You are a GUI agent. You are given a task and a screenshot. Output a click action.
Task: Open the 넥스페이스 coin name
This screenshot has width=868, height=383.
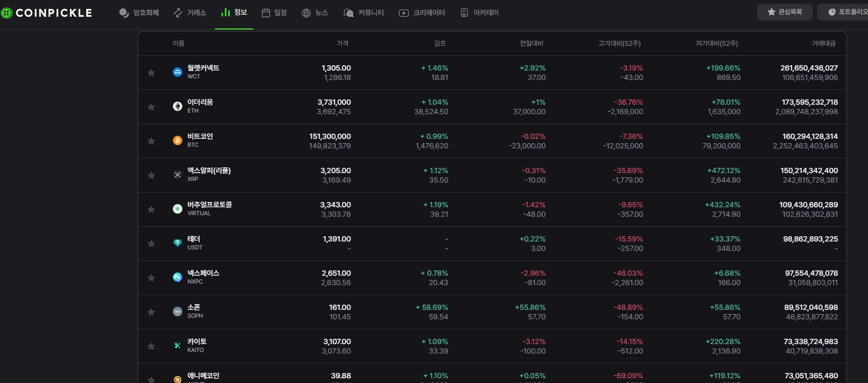(203, 273)
